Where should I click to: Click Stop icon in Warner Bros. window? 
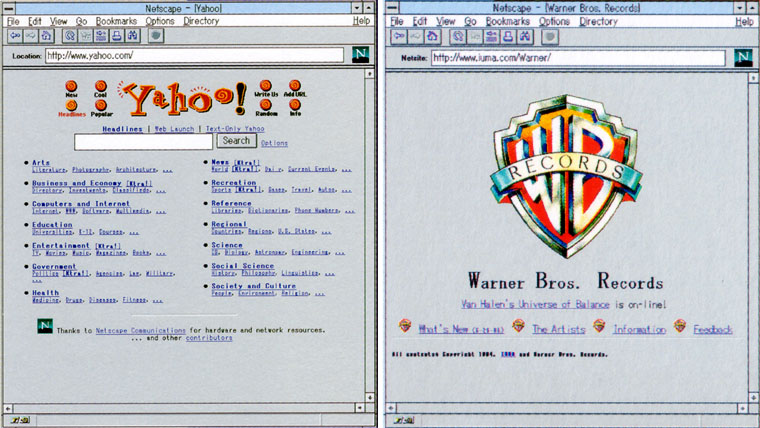tap(550, 37)
